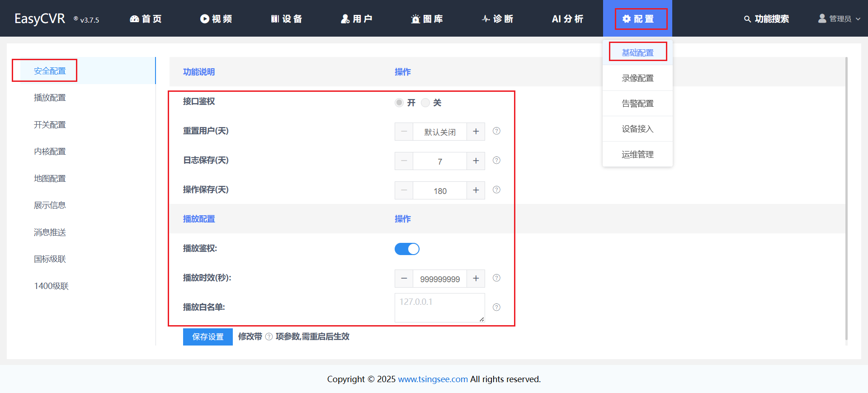Show help for 播放时效(秒)
The width and height of the screenshot is (868, 393).
click(x=496, y=278)
